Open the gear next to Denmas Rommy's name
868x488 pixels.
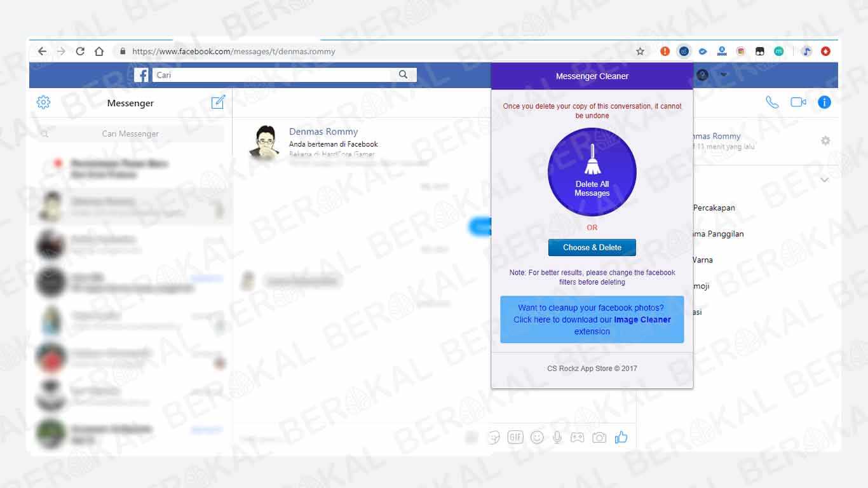pos(825,140)
